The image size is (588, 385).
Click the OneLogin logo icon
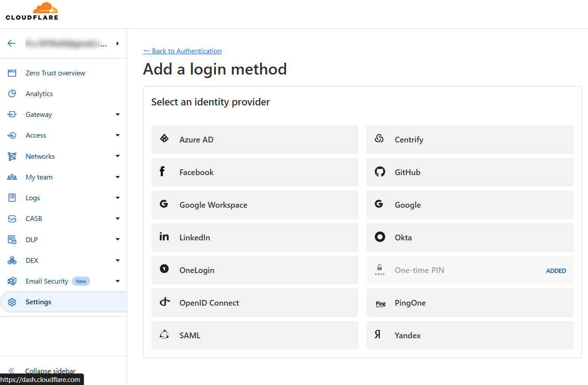tap(164, 269)
